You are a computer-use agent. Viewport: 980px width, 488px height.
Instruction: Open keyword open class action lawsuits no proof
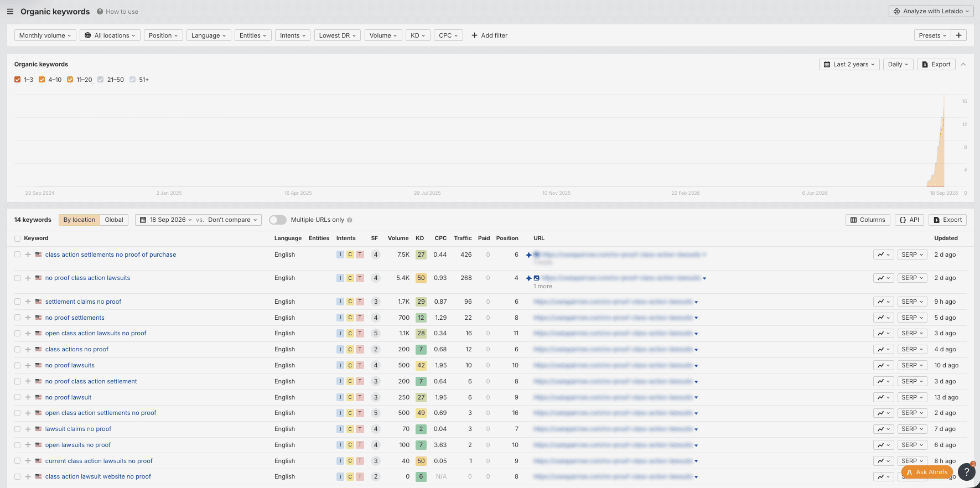pyautogui.click(x=96, y=333)
